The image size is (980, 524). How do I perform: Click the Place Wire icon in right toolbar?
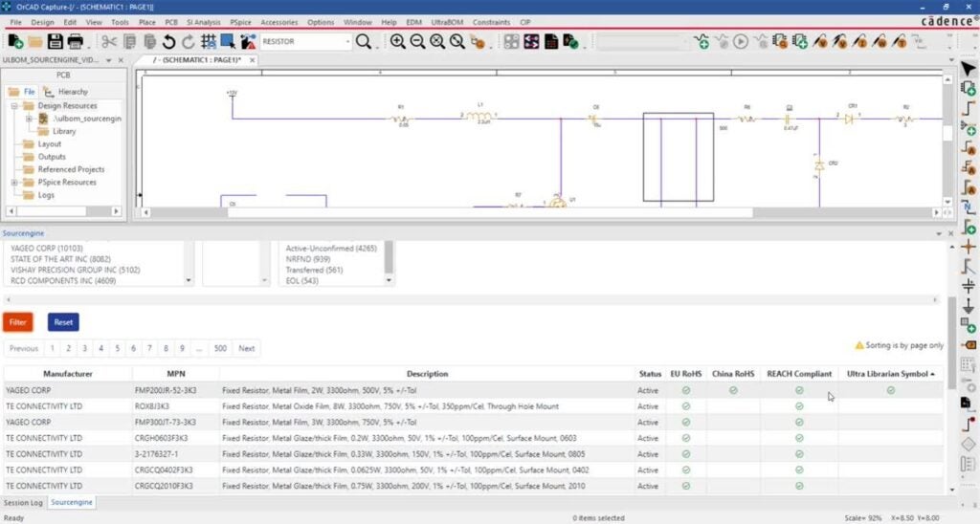(969, 108)
